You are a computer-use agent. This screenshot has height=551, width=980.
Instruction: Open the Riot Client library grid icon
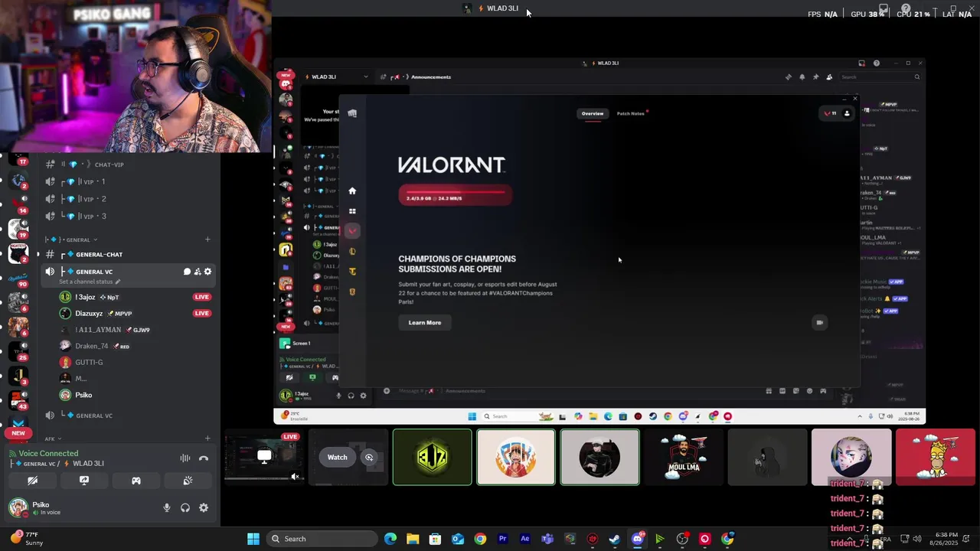click(x=352, y=211)
